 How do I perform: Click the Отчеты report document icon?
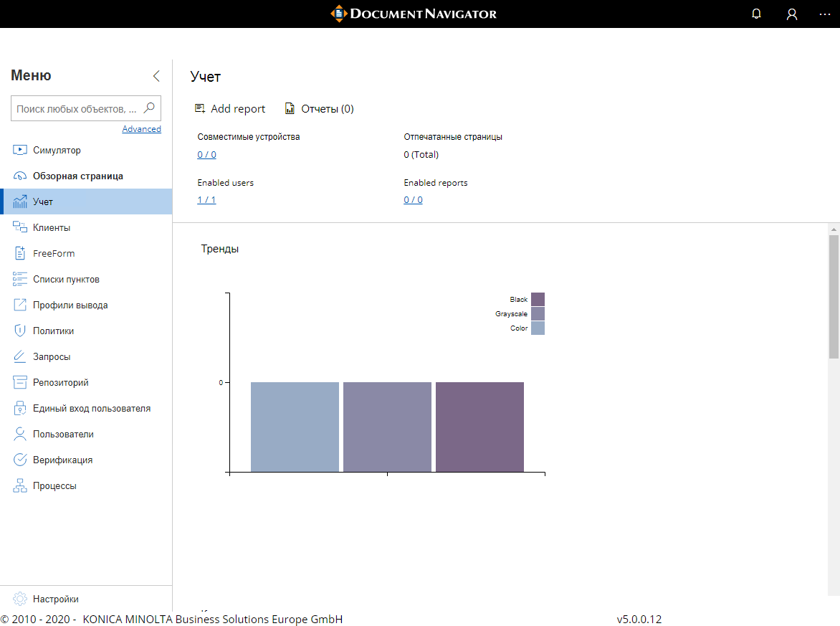pos(290,109)
